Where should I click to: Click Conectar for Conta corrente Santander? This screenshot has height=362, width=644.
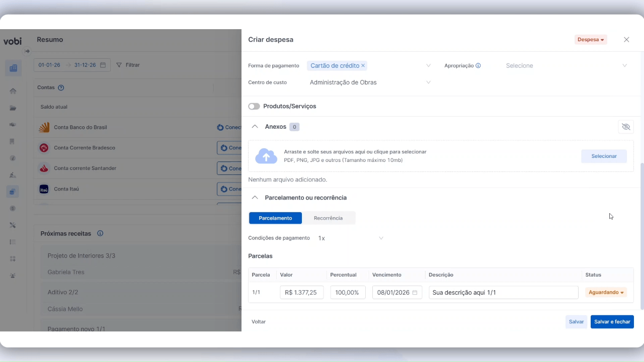click(229, 168)
